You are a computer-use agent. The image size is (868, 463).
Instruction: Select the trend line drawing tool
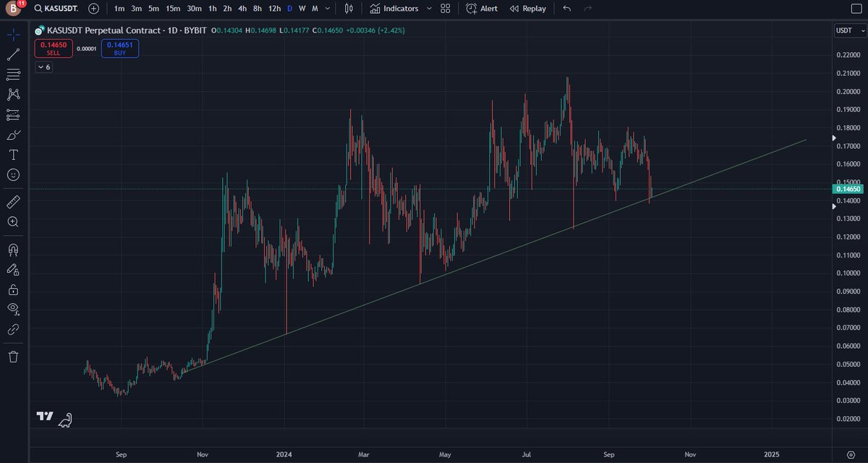13,54
